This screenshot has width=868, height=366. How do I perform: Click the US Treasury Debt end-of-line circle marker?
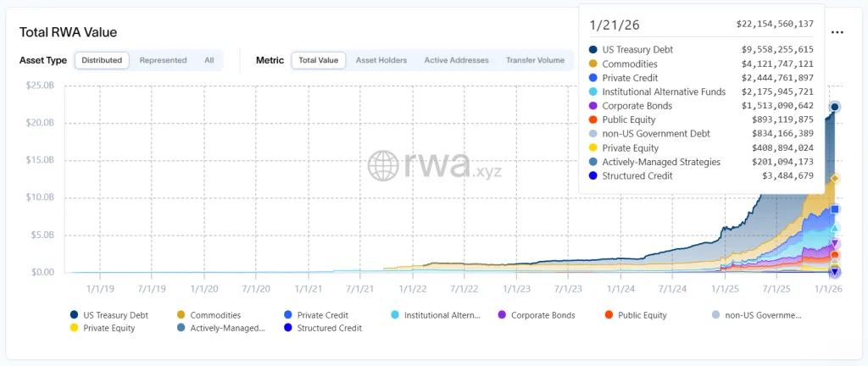[835, 107]
